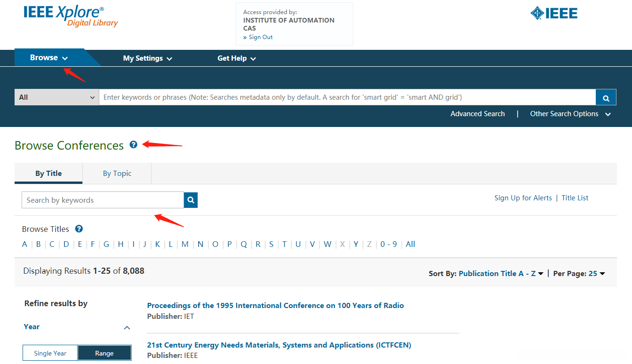Open Sort By Publication Title dropdown
The image size is (632, 364).
(x=501, y=274)
